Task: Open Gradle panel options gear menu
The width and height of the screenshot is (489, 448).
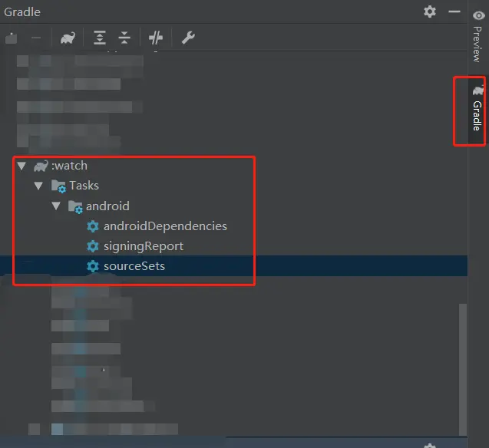Action: pyautogui.click(x=430, y=12)
